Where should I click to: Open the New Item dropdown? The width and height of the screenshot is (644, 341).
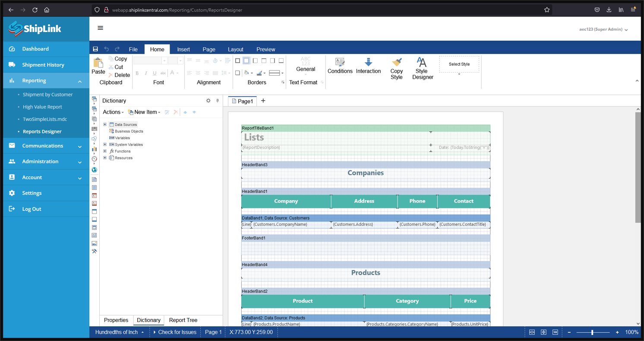[145, 112]
